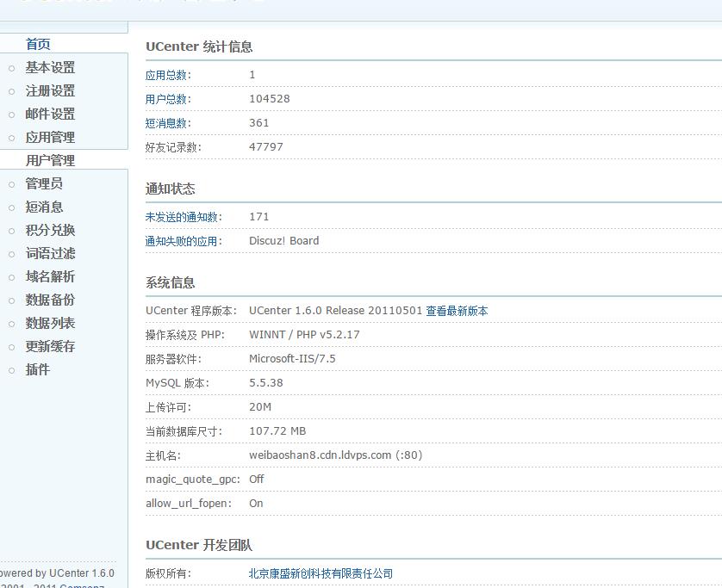Click the 版权所有 label
The height and width of the screenshot is (588, 722).
(168, 573)
